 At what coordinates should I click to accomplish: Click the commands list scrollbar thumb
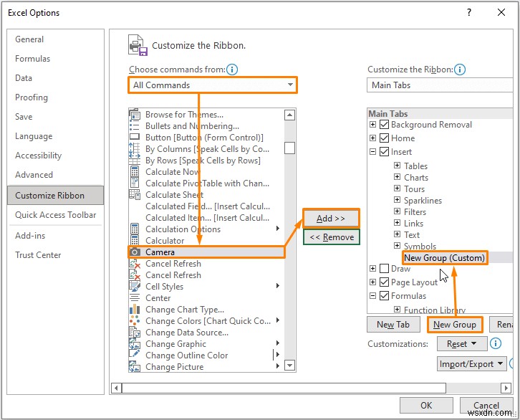click(289, 148)
